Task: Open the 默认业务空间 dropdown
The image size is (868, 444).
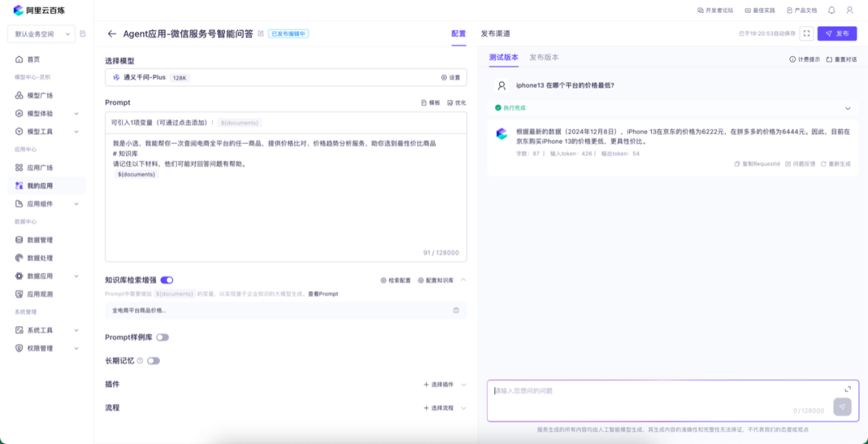Action: click(x=41, y=34)
